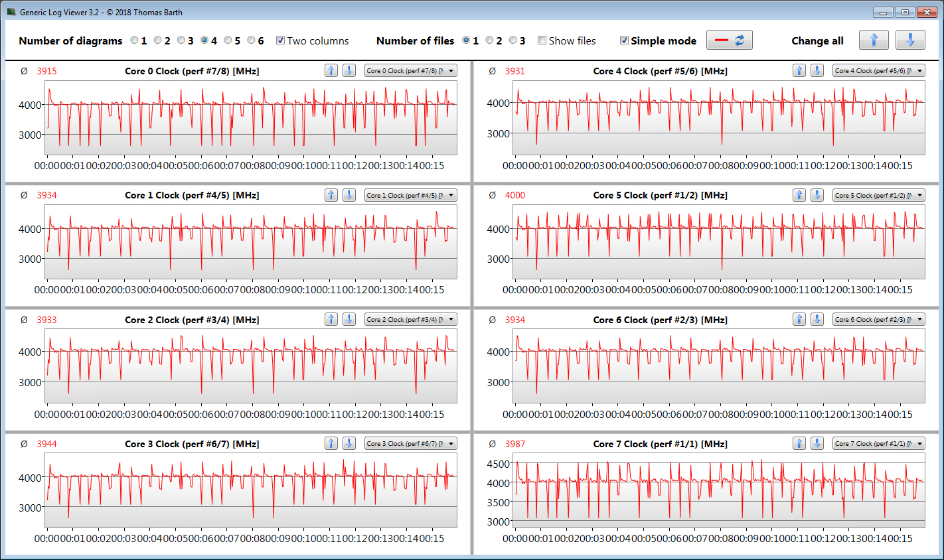
Task: Open the Core 0 Clock sensor dropdown
Action: click(411, 70)
